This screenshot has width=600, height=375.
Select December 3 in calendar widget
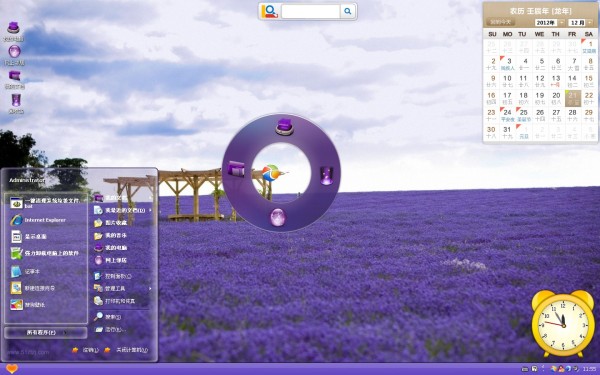[x=507, y=64]
